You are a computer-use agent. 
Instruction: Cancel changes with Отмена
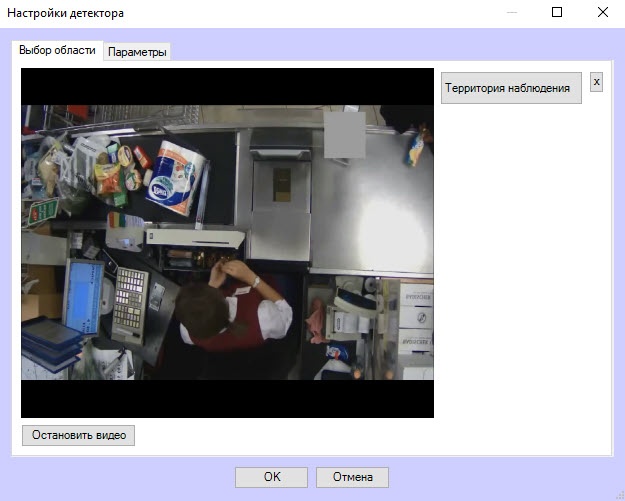point(352,477)
